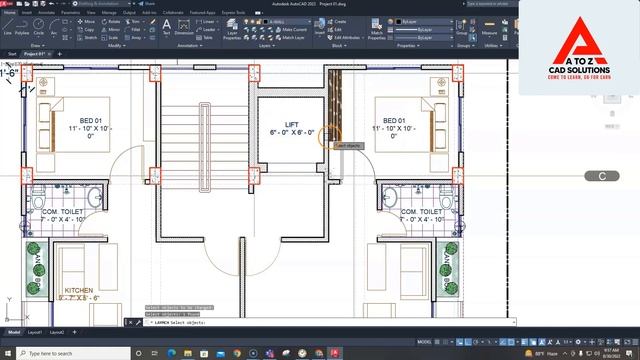Add a new drawing tab
This screenshot has width=640, height=360.
pos(60,54)
